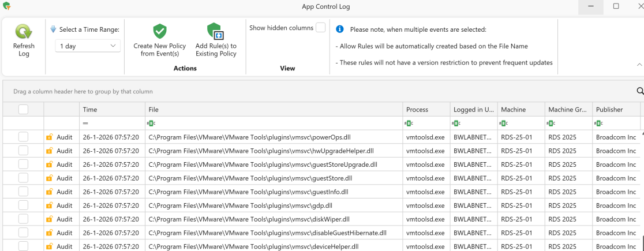
Task: Click the Refresh Log icon
Action: click(x=24, y=32)
